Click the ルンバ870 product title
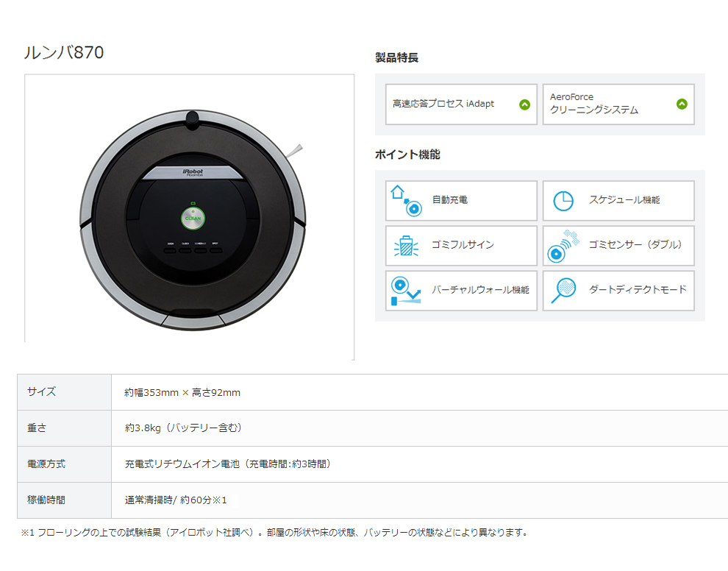 pyautogui.click(x=64, y=53)
